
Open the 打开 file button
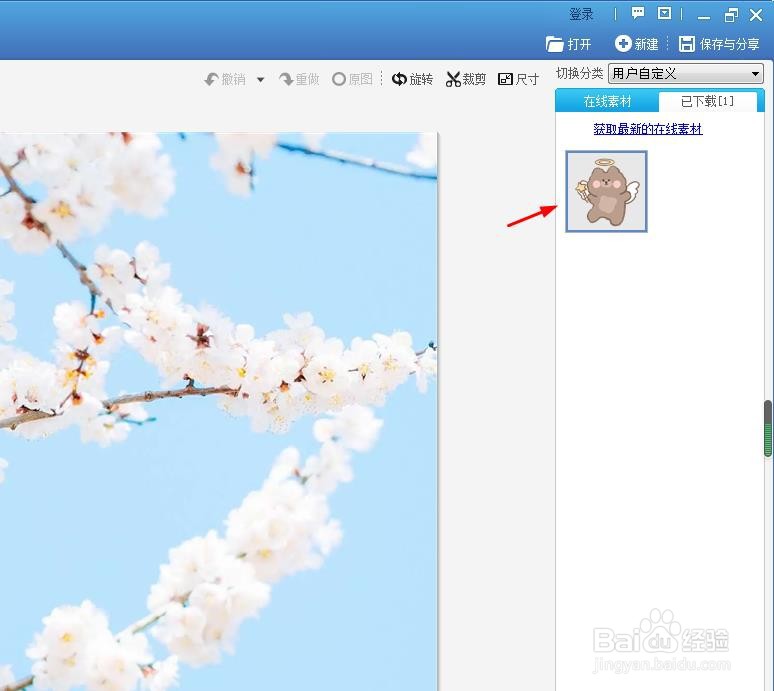pyautogui.click(x=568, y=44)
